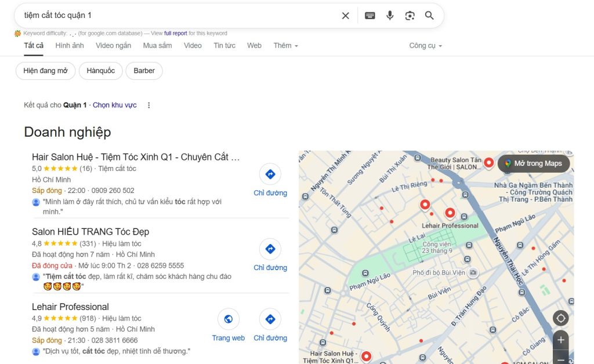Viewport: 594px width, 364px height.
Task: Toggle the Barber filter chip
Action: 144,71
